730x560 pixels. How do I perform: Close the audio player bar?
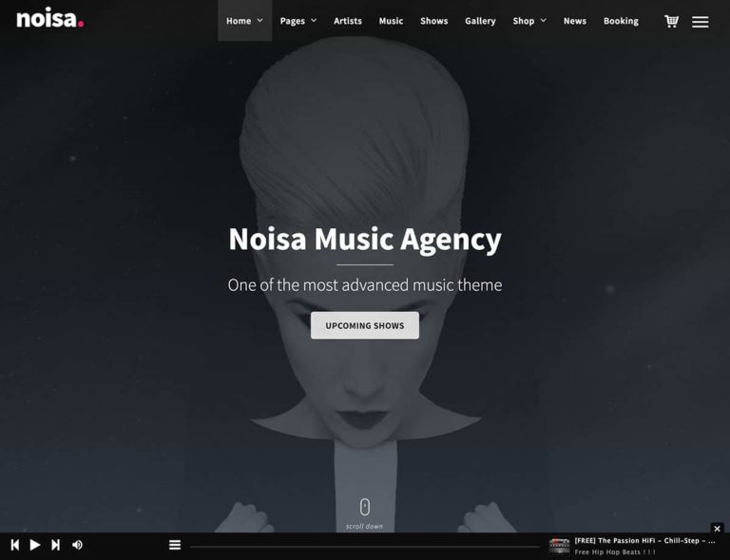click(717, 529)
